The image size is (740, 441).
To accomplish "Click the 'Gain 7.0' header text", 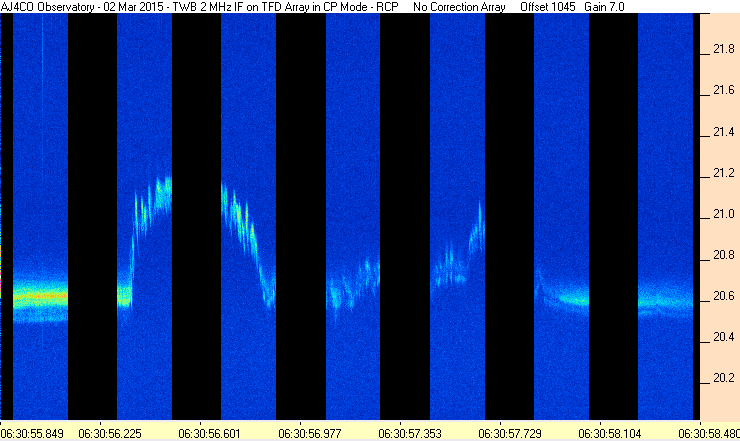I will tap(604, 7).
